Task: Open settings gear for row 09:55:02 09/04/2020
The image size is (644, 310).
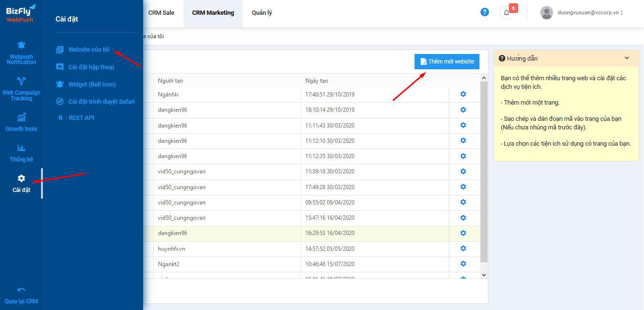Action: click(463, 202)
